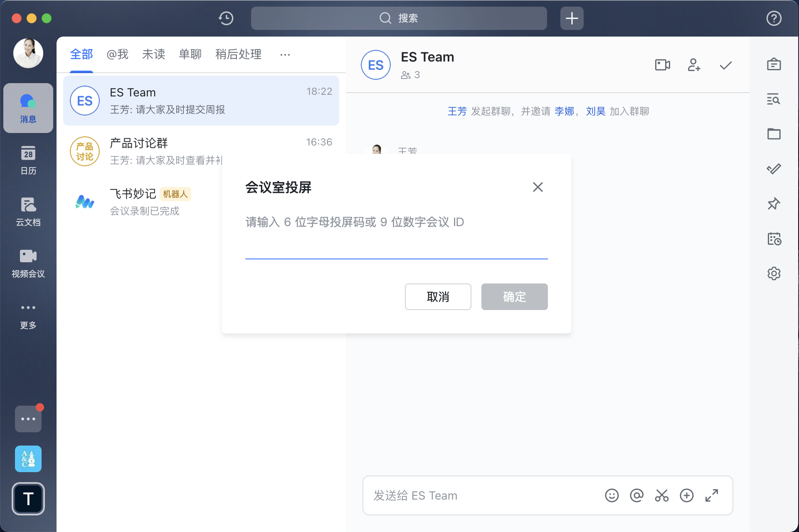Click the member count 3 under ES Team
799x532 pixels.
410,75
